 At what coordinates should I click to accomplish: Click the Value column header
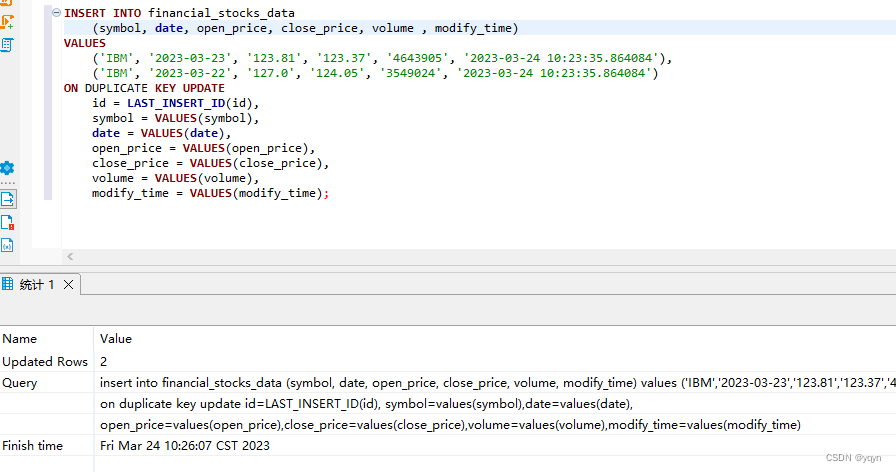click(115, 339)
